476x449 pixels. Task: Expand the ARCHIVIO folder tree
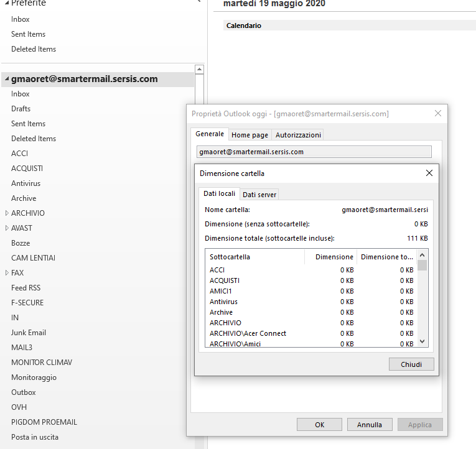[x=7, y=213]
